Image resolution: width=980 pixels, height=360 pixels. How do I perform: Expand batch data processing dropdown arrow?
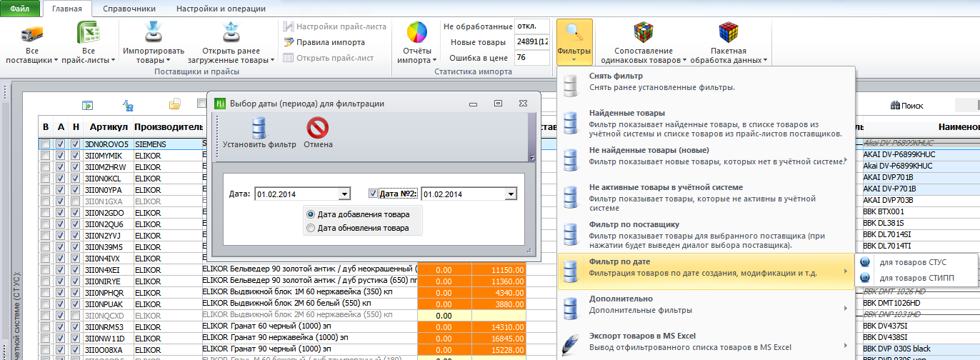tap(765, 61)
